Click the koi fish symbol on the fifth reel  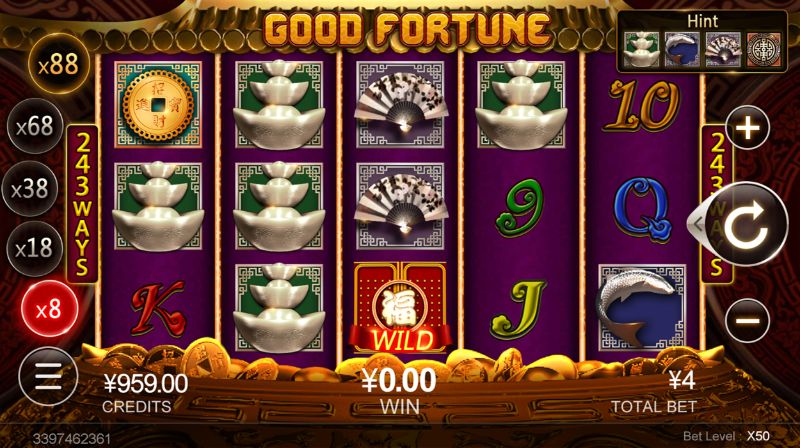tap(642, 308)
